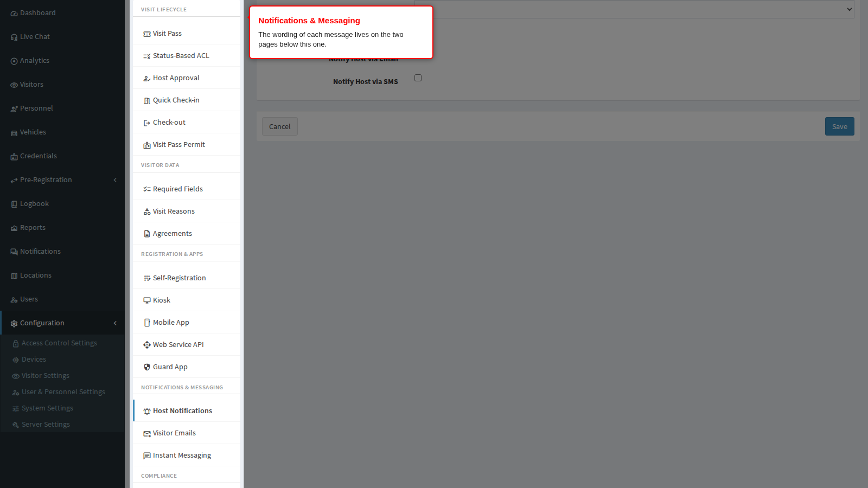Image resolution: width=868 pixels, height=488 pixels.
Task: Click the Dashboard icon in sidebar
Action: pos(14,14)
